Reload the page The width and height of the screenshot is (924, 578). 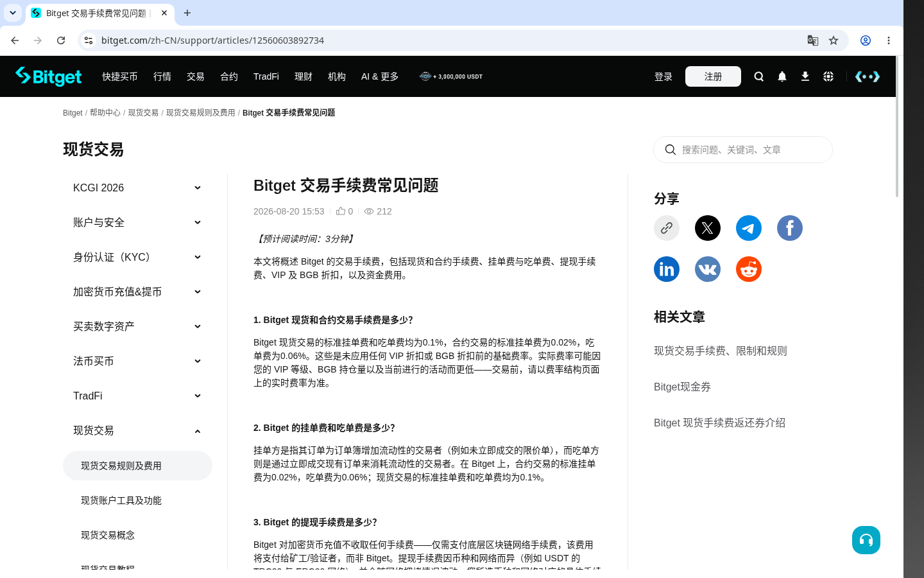coord(61,40)
